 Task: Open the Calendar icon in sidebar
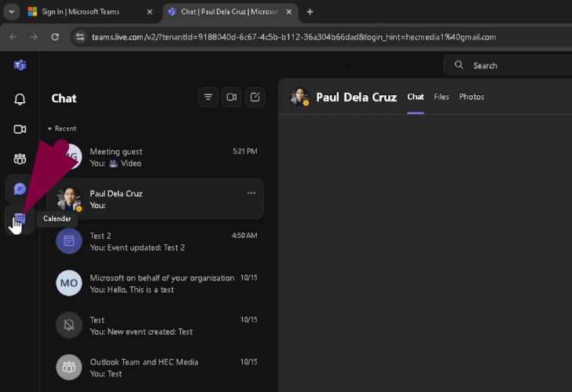coord(20,219)
